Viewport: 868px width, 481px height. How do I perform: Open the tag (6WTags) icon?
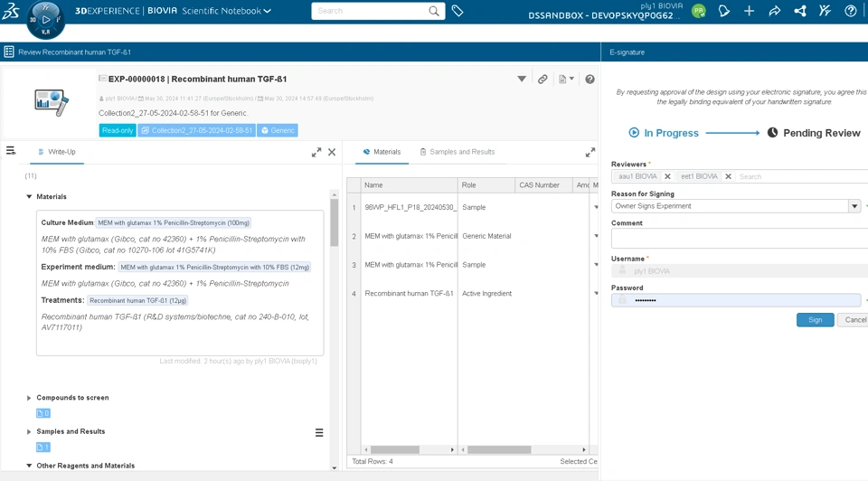(x=458, y=11)
